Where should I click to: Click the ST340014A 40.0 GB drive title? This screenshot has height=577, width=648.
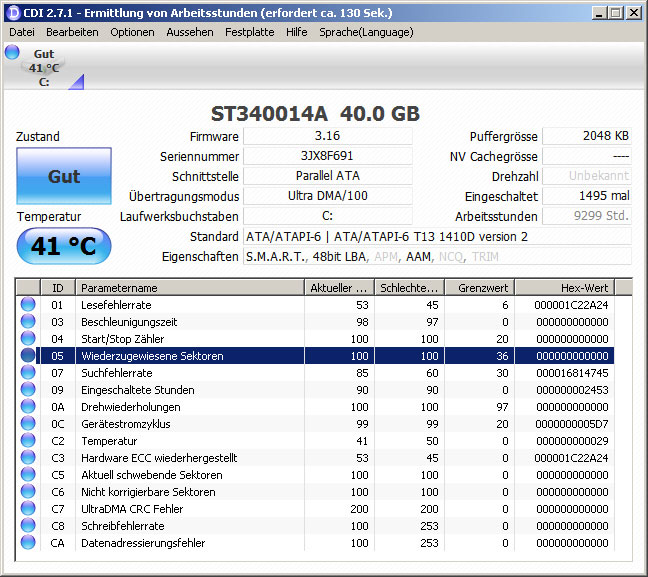[315, 113]
